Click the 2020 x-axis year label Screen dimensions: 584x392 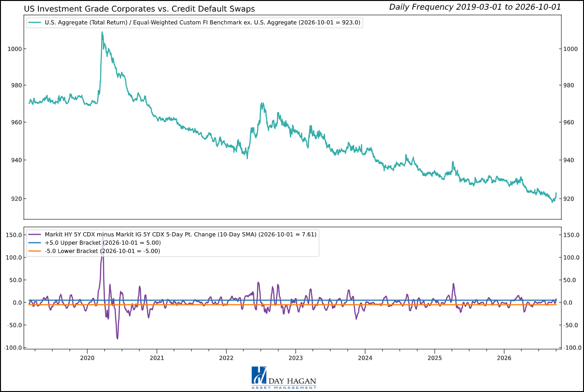point(87,357)
